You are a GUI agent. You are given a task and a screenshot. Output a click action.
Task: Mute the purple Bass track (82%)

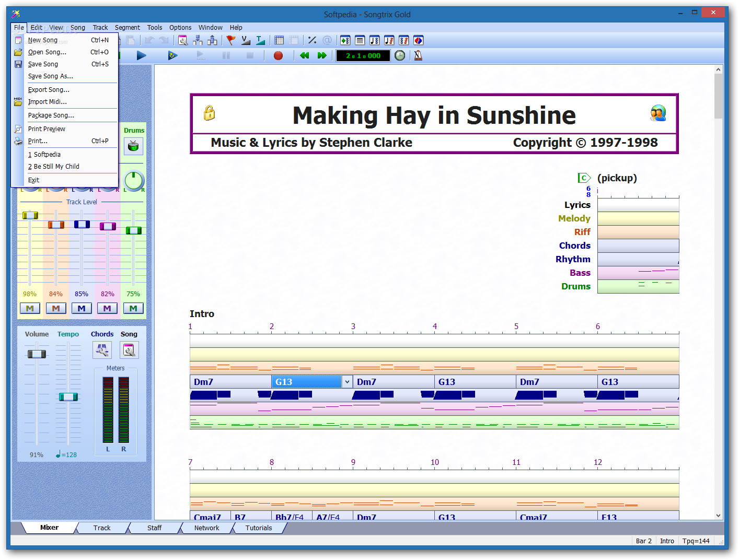coord(107,308)
